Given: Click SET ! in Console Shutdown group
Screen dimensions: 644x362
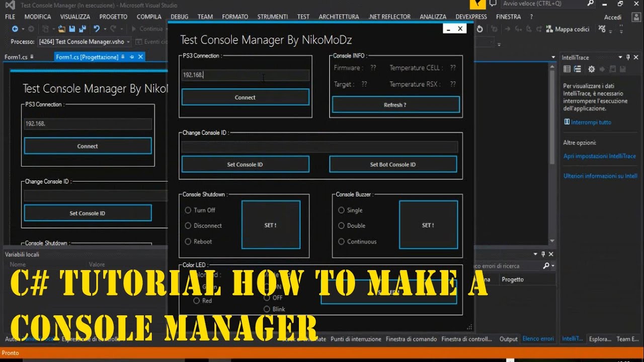Looking at the screenshot, I should point(271,225).
